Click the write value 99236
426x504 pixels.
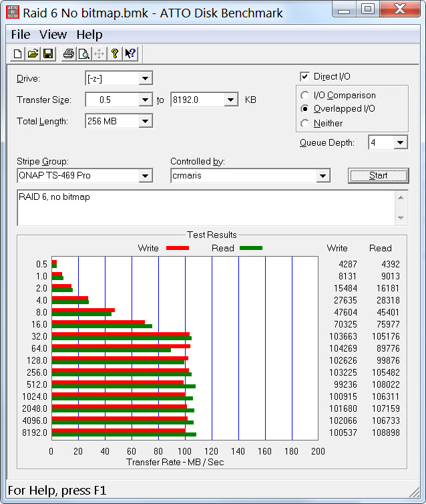pos(345,384)
